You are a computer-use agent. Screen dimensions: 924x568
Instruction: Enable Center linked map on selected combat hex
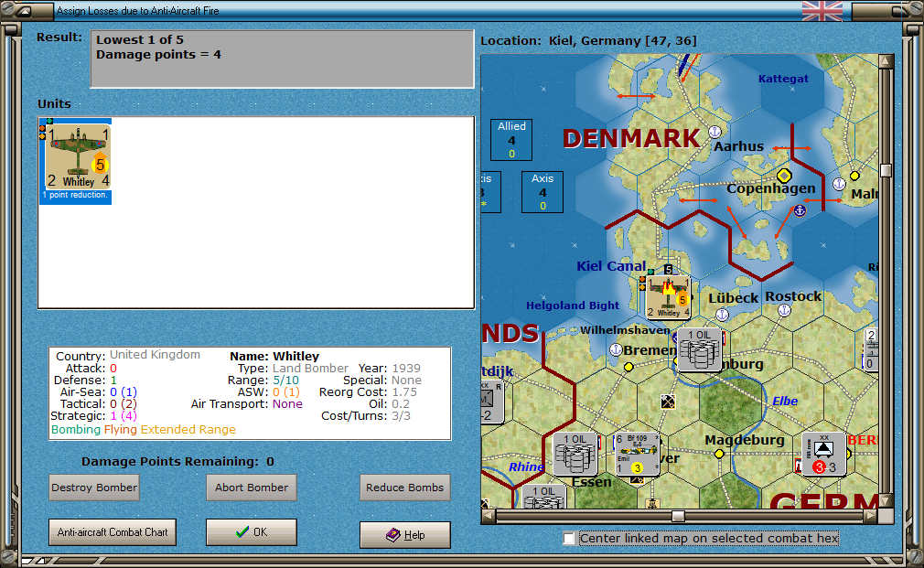(x=569, y=539)
